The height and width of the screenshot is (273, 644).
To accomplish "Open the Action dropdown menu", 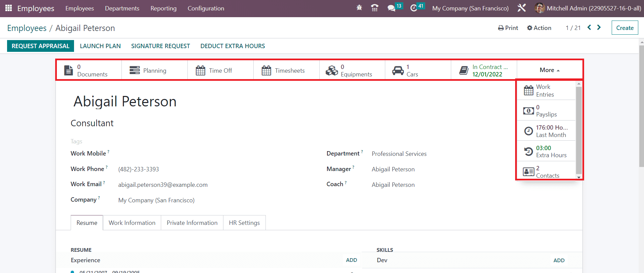I will [x=539, y=28].
